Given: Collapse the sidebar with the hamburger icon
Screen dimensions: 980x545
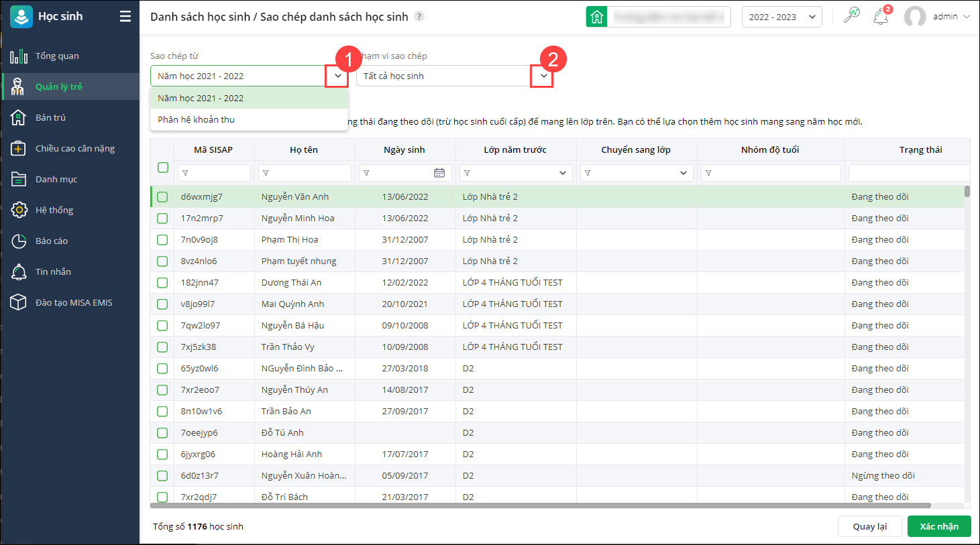Looking at the screenshot, I should click(x=125, y=16).
